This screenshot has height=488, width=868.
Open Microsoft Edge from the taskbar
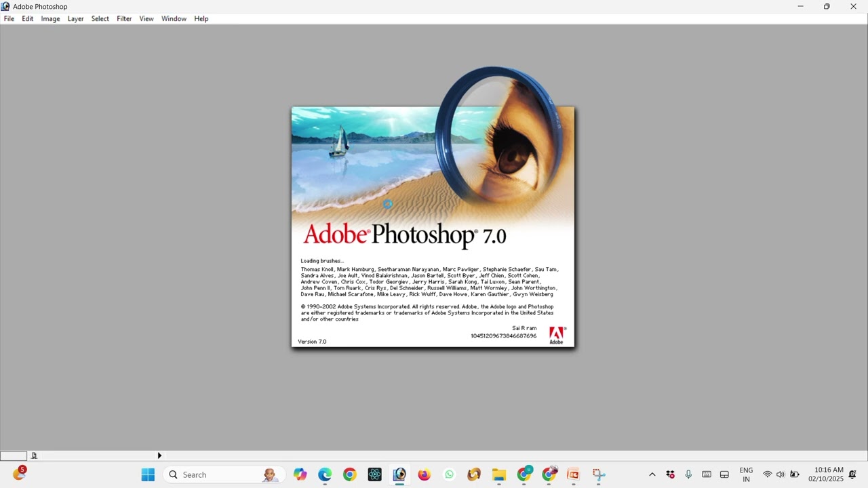click(x=325, y=474)
